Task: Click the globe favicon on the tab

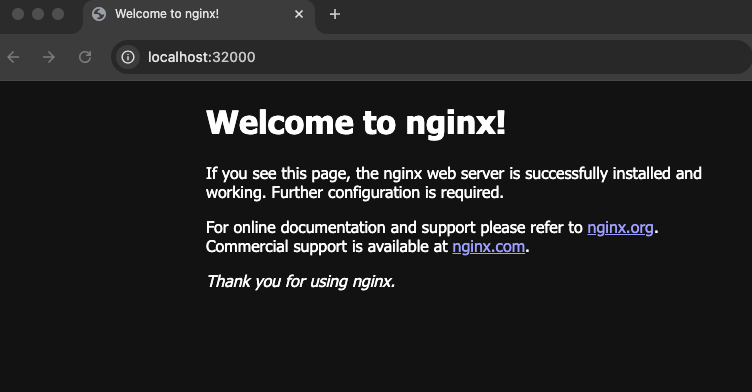Action: 99,14
